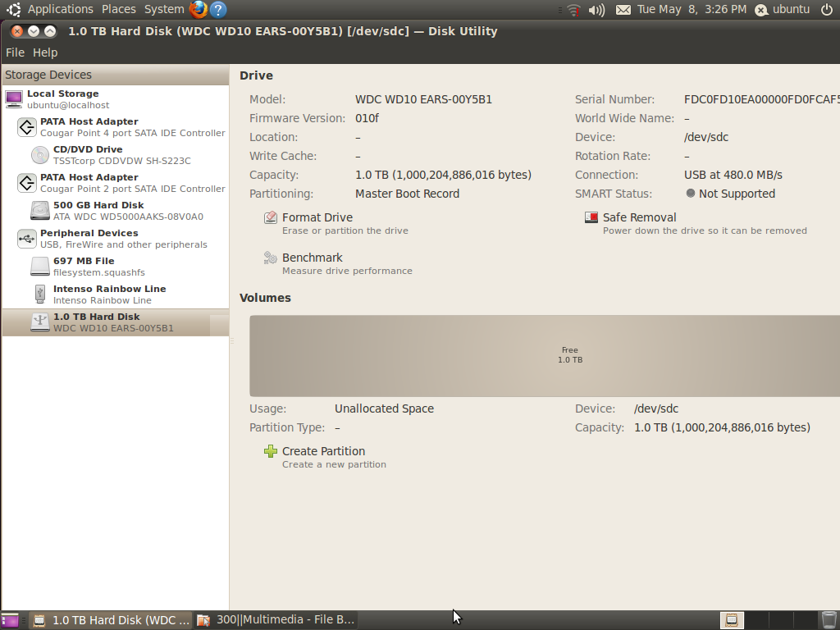The height and width of the screenshot is (630, 840).
Task: Open the clock showing Tue May 8
Action: (x=692, y=9)
